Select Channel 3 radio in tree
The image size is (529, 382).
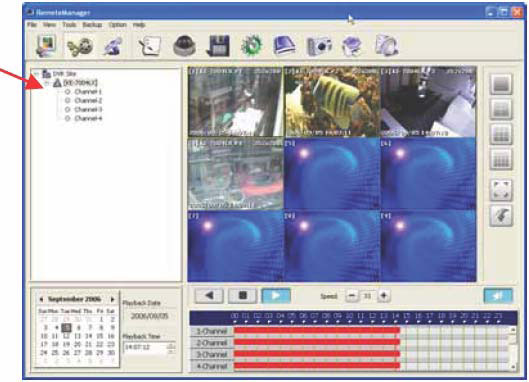click(67, 110)
